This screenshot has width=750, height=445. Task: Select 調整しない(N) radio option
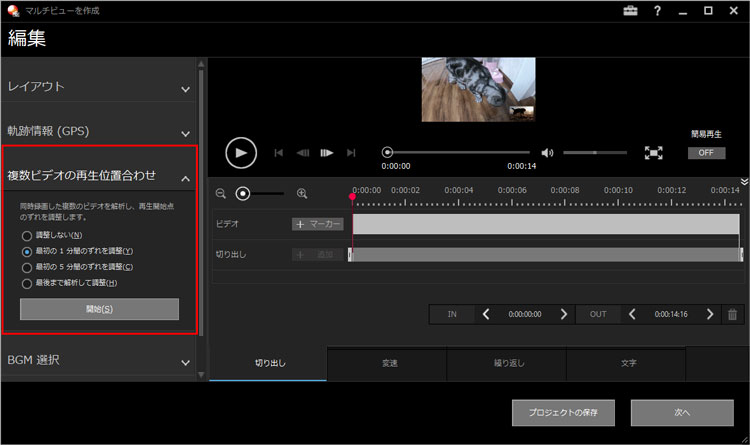[27, 235]
